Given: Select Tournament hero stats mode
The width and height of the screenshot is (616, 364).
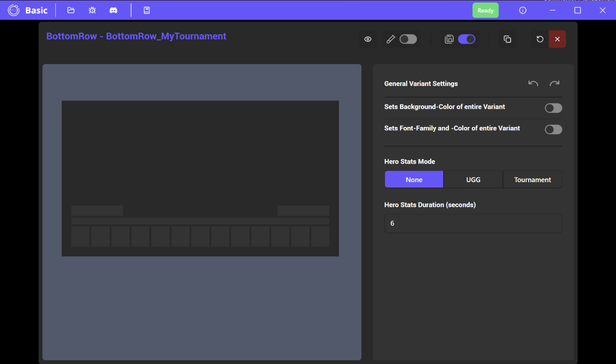Looking at the screenshot, I should pyautogui.click(x=532, y=179).
